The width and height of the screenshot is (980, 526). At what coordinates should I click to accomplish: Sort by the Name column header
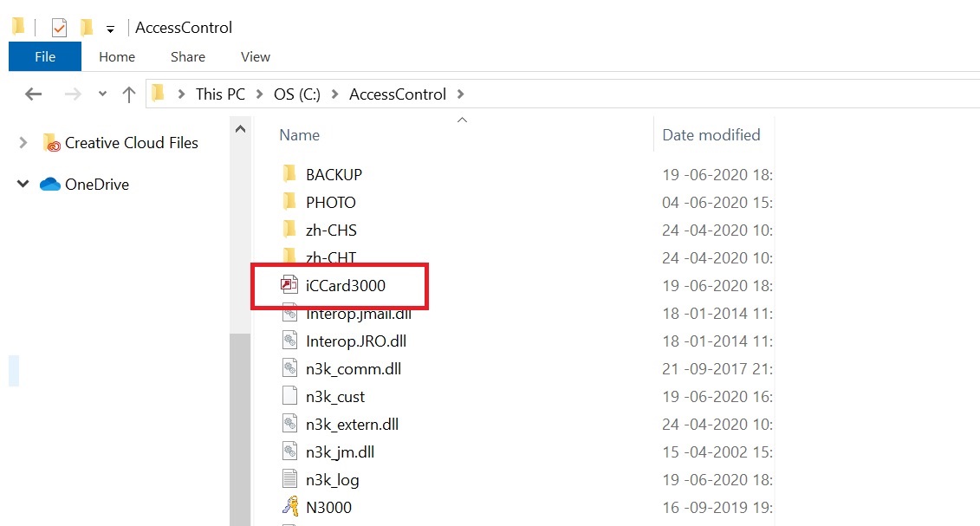300,135
